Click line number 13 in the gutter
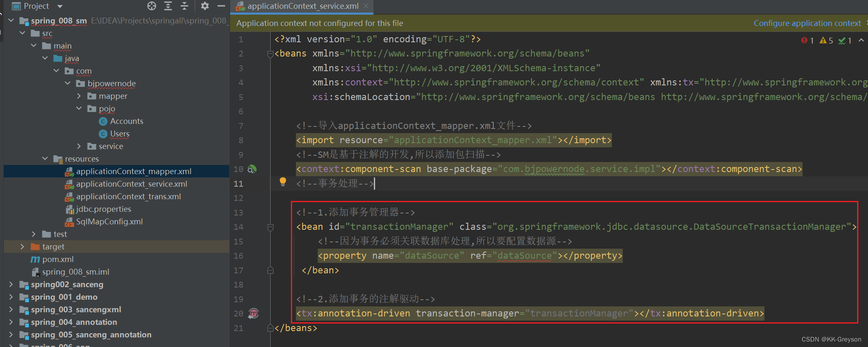Image resolution: width=868 pixels, height=347 pixels. click(238, 212)
